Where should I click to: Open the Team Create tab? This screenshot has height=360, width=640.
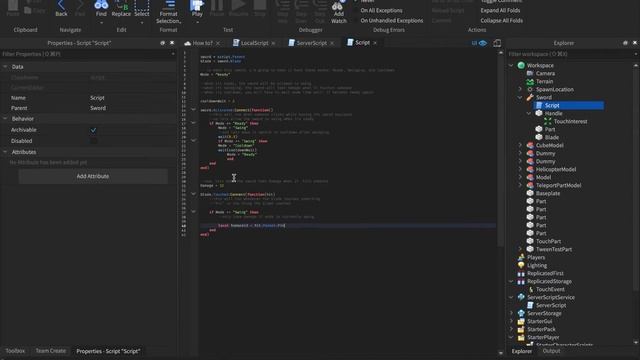51,351
